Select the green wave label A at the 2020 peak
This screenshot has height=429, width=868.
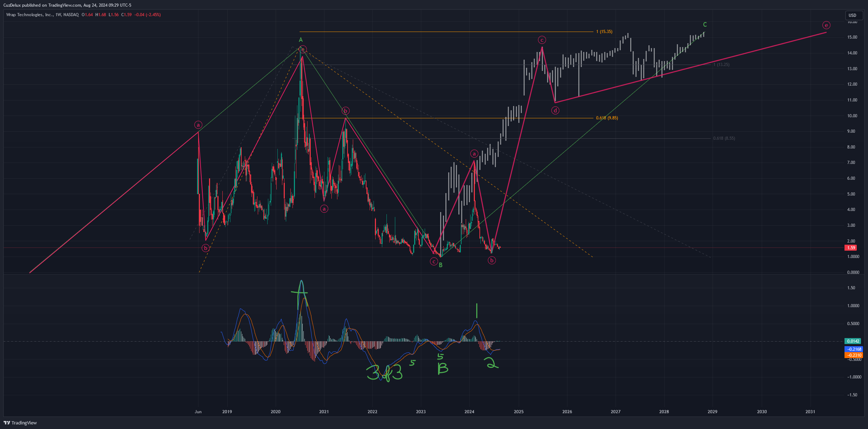tap(301, 40)
